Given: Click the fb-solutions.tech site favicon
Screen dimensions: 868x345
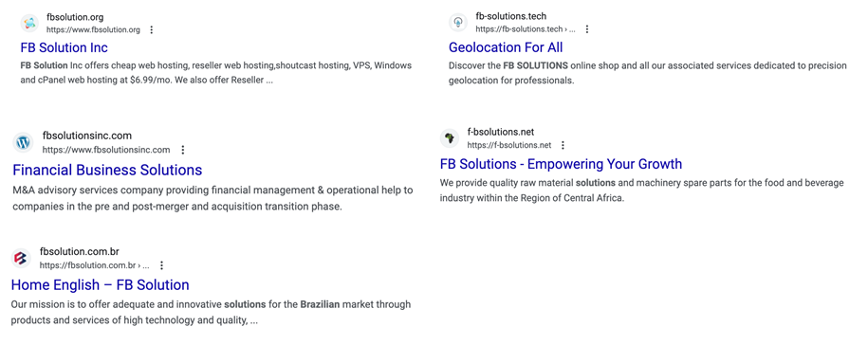Looking at the screenshot, I should point(458,23).
